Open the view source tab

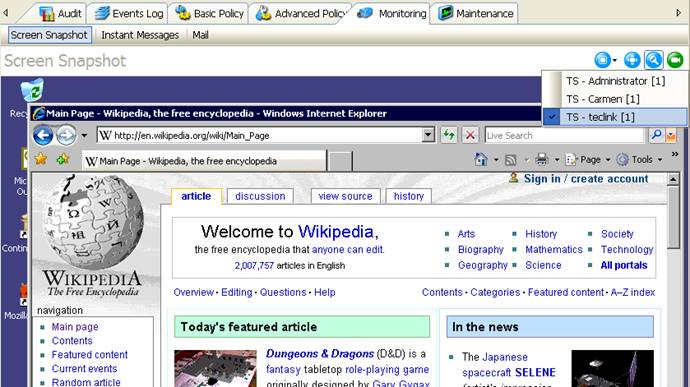pyautogui.click(x=345, y=196)
